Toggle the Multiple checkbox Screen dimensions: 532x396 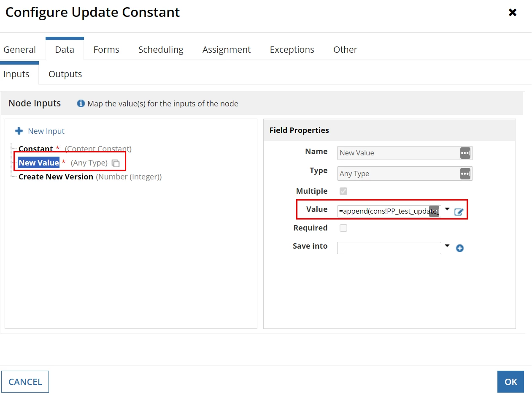[x=343, y=191]
